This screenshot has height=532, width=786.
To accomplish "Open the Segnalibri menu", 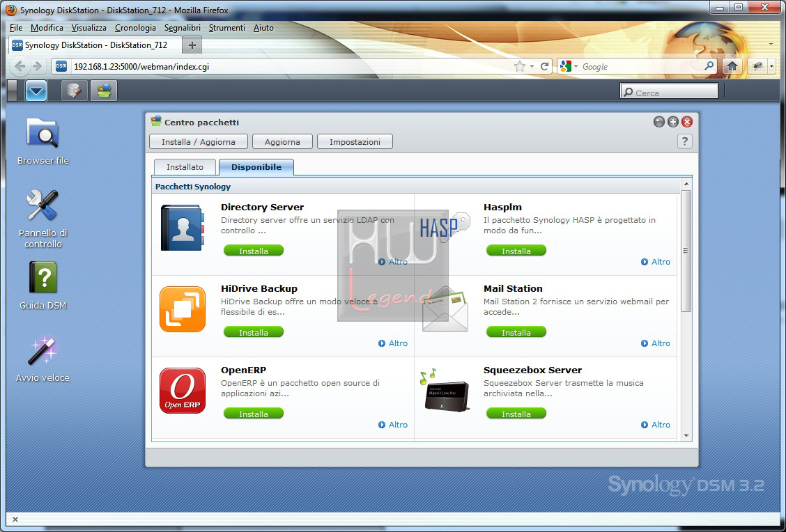I will [183, 28].
